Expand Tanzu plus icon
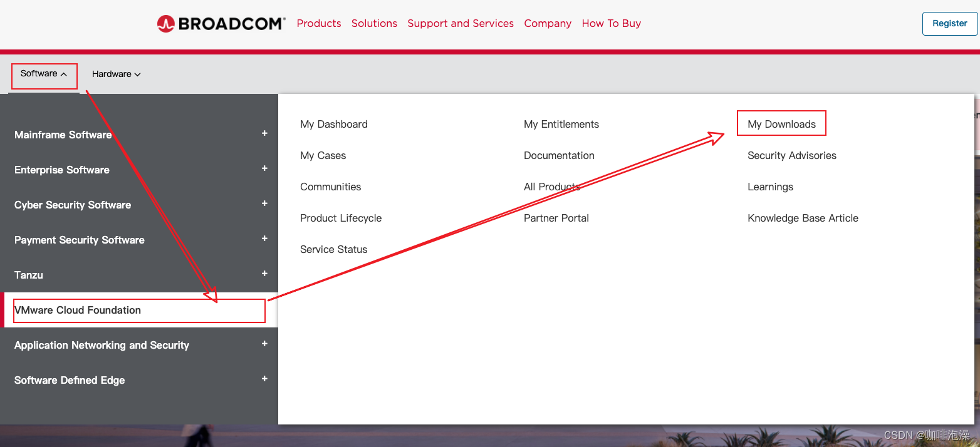 [264, 274]
